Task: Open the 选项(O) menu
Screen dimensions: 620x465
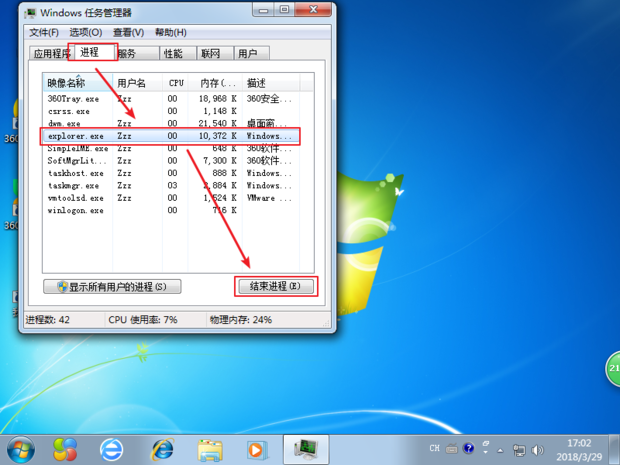Action: [x=86, y=32]
